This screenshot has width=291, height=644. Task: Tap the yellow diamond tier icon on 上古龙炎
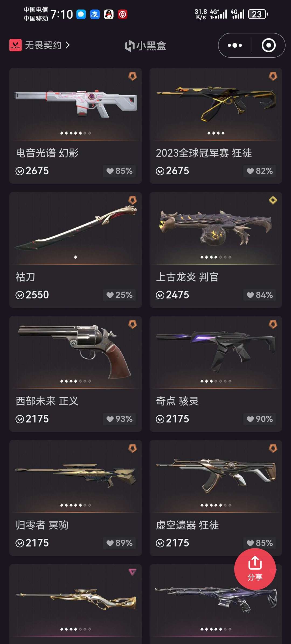click(273, 200)
